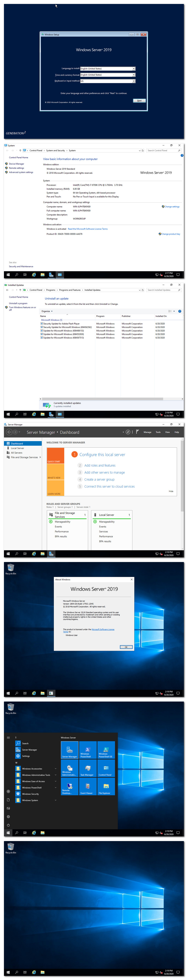Click Uninstall a program in Installed Updates sidebar

pos(18,303)
